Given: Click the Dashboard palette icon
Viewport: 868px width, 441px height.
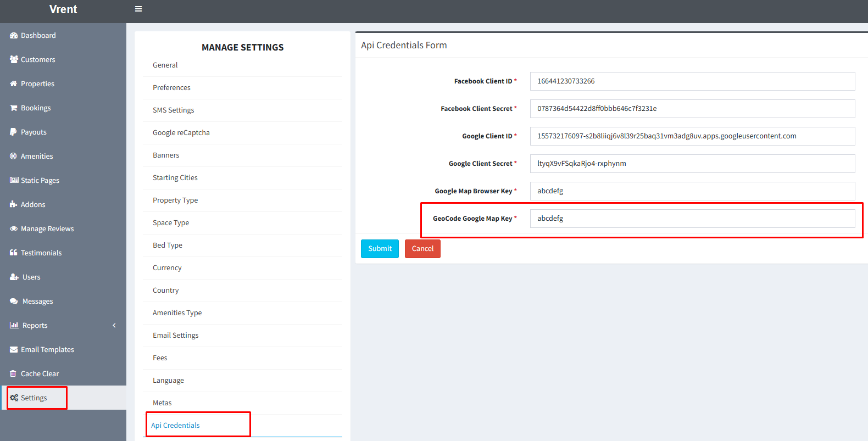Looking at the screenshot, I should coord(14,36).
